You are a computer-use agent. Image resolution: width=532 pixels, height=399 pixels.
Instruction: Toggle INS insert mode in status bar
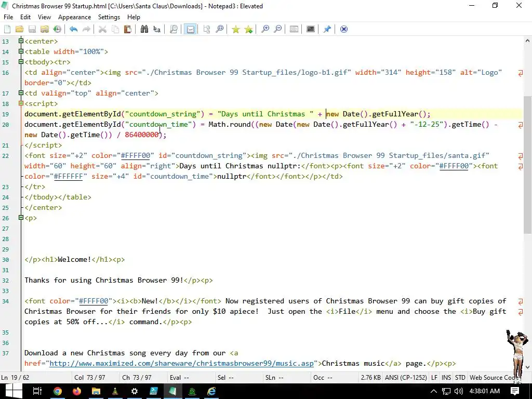click(x=446, y=378)
